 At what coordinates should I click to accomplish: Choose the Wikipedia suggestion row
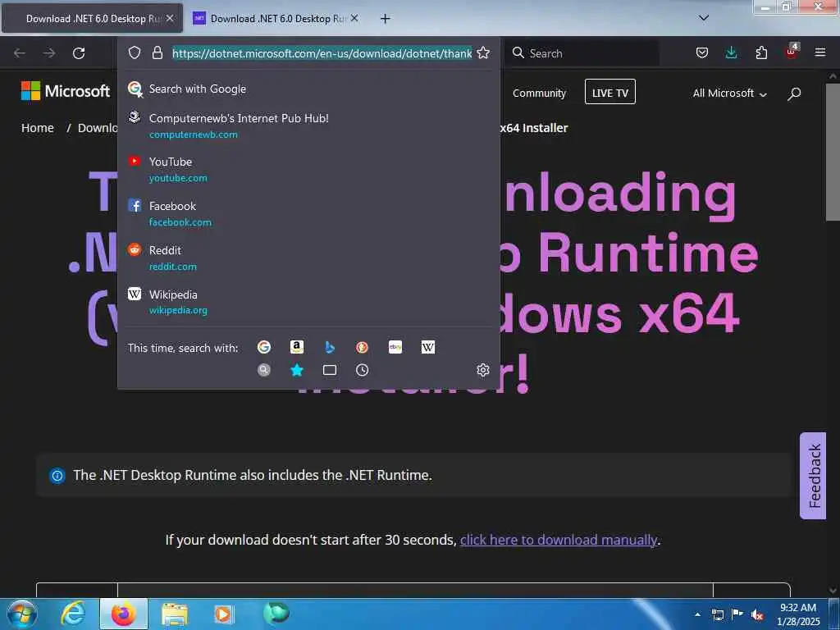pyautogui.click(x=309, y=302)
